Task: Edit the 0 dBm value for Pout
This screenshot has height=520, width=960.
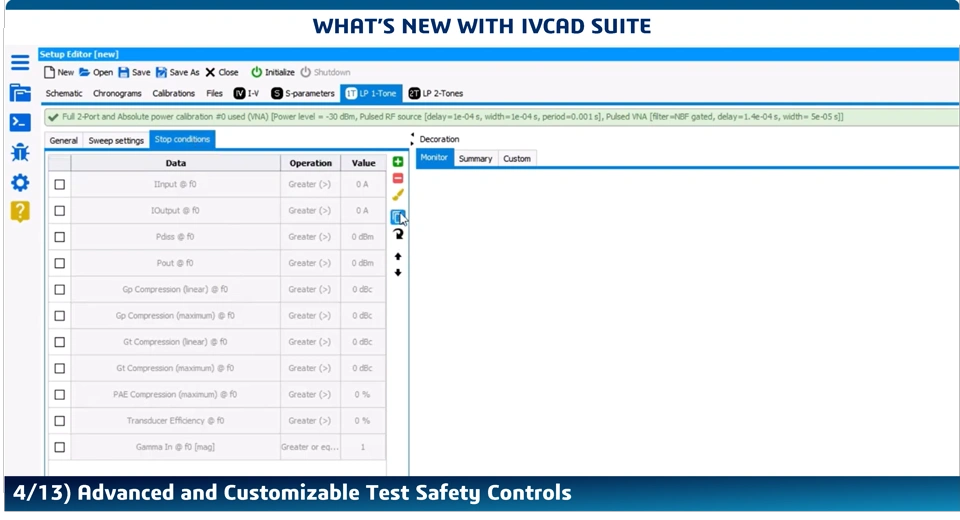Action: (362, 263)
